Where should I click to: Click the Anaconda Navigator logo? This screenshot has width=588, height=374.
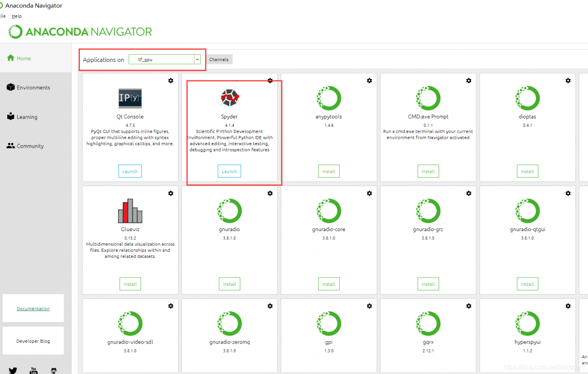pyautogui.click(x=80, y=32)
